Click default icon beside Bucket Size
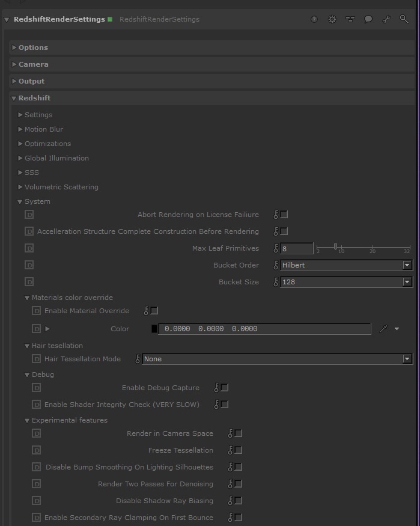The height and width of the screenshot is (526, 420). pyautogui.click(x=29, y=282)
